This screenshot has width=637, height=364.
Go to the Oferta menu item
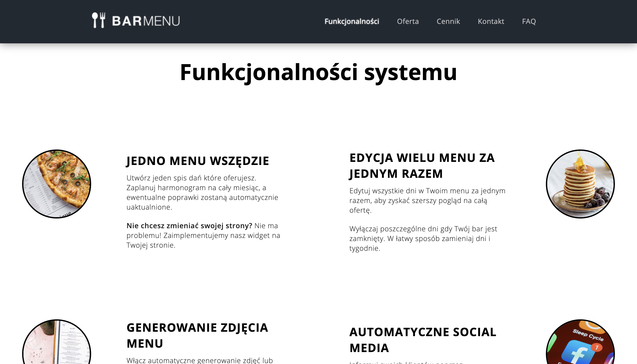pos(407,21)
